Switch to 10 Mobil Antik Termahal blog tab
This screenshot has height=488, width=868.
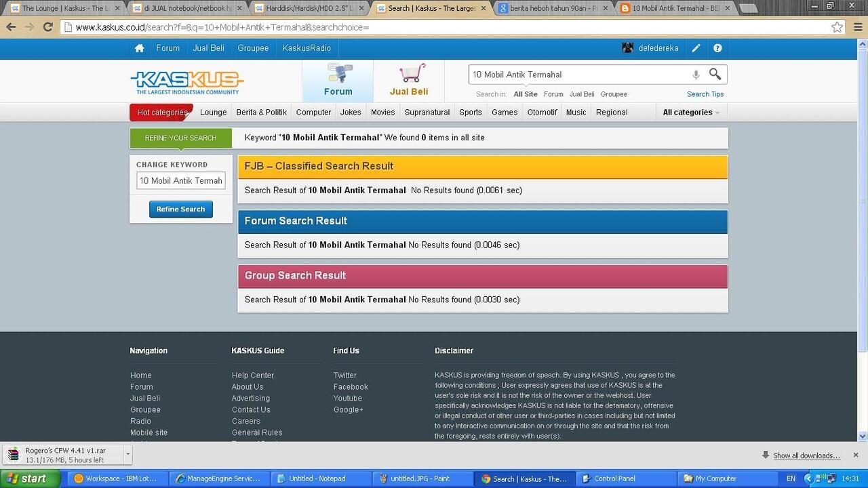(x=676, y=8)
